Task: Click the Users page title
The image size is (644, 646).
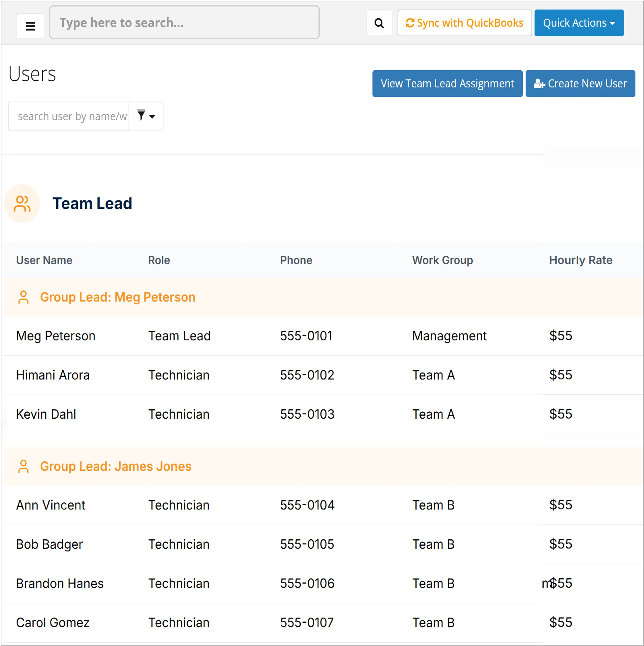Action: tap(32, 74)
